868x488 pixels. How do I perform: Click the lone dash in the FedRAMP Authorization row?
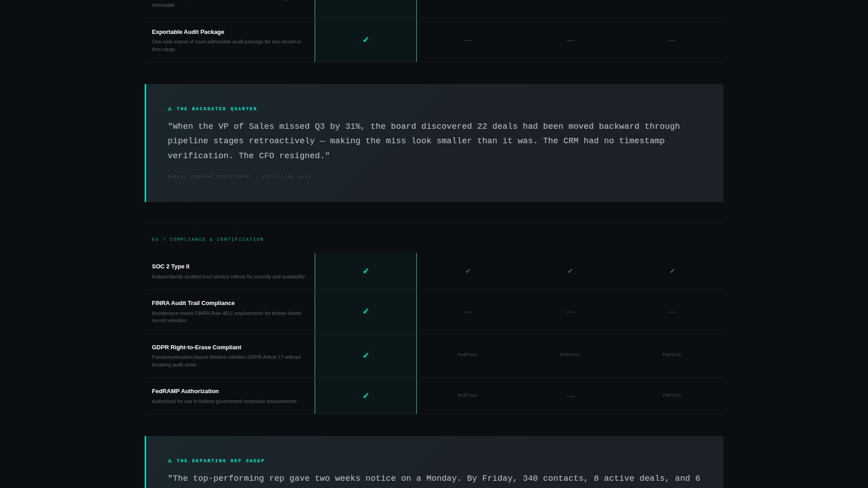[570, 396]
